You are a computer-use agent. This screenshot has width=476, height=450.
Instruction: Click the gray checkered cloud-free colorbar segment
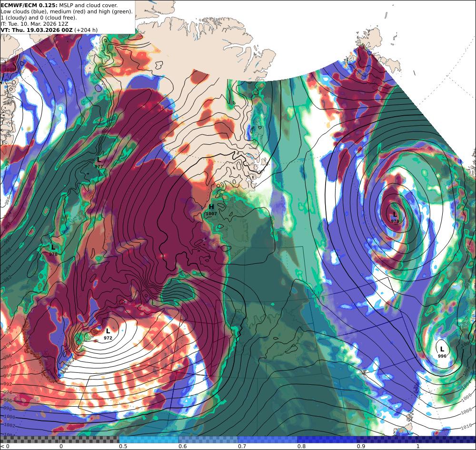[x=59, y=440]
